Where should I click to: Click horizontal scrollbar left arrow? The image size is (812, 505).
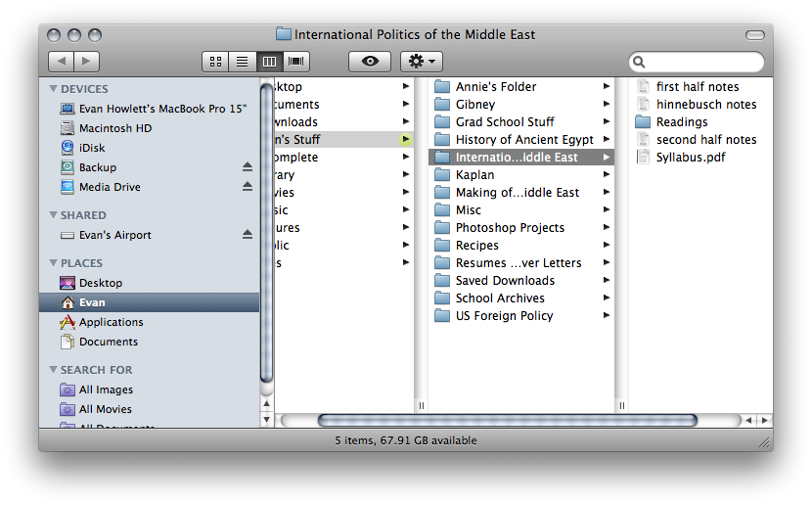pos(749,420)
